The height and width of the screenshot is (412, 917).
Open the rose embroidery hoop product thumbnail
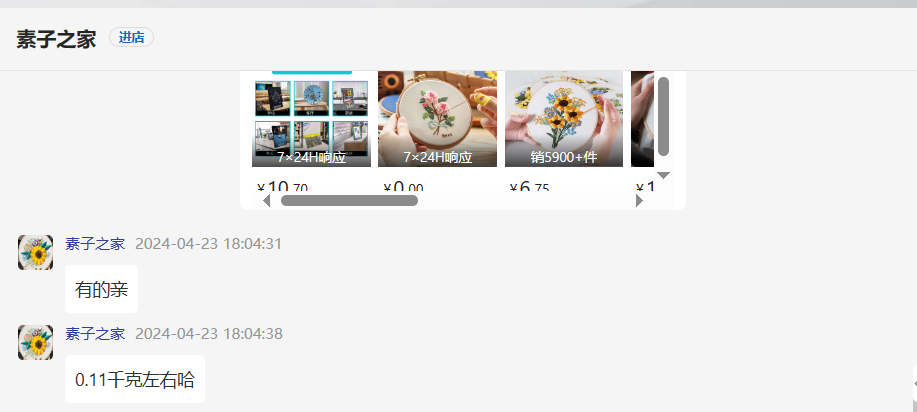[437, 119]
